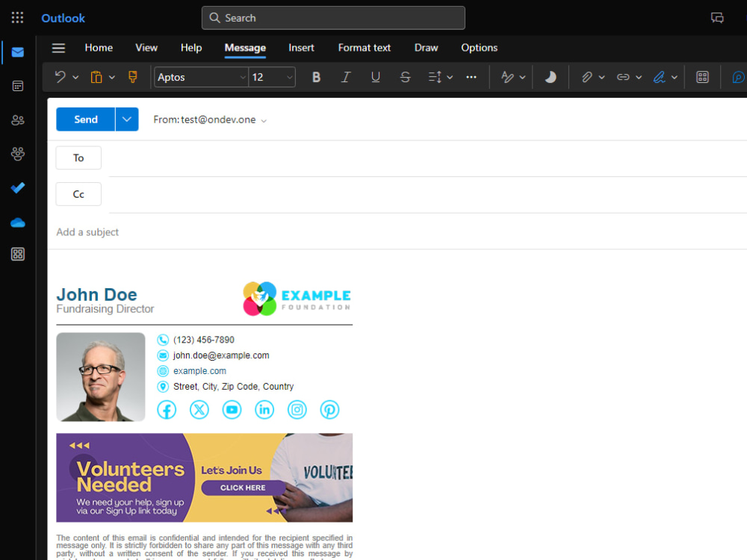This screenshot has height=560, width=747.
Task: Enable dark mode with the moon icon
Action: click(x=550, y=77)
